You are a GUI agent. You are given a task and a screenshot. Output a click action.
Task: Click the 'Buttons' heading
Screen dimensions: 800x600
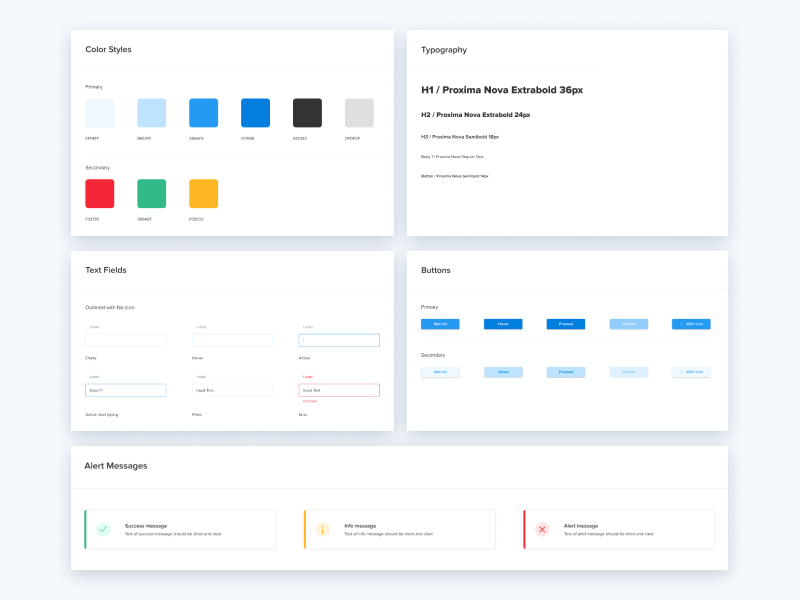click(x=436, y=270)
